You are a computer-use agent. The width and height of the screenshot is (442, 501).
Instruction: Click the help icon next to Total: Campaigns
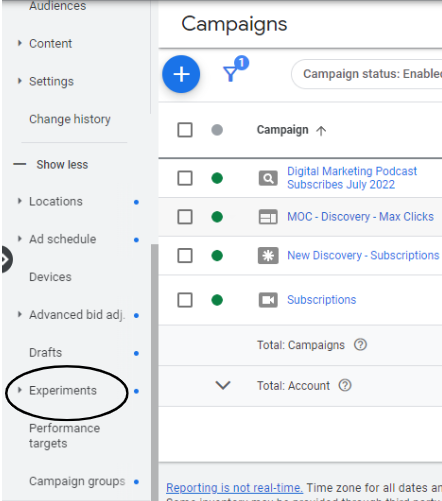coord(360,345)
